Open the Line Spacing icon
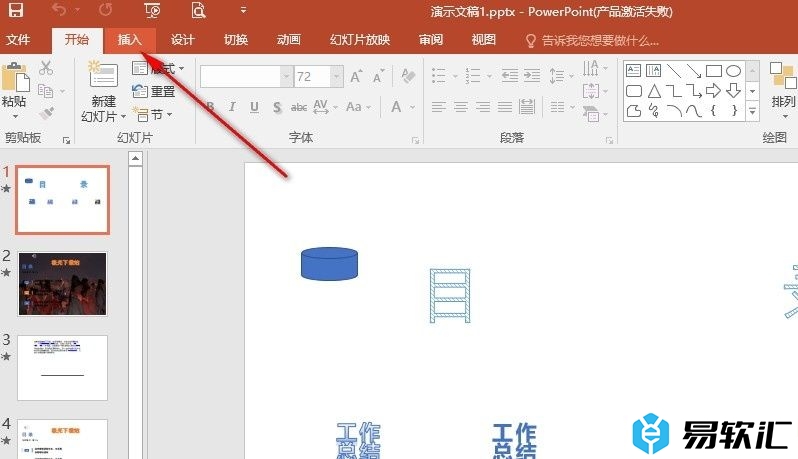Image resolution: width=798 pixels, height=459 pixels. click(557, 76)
